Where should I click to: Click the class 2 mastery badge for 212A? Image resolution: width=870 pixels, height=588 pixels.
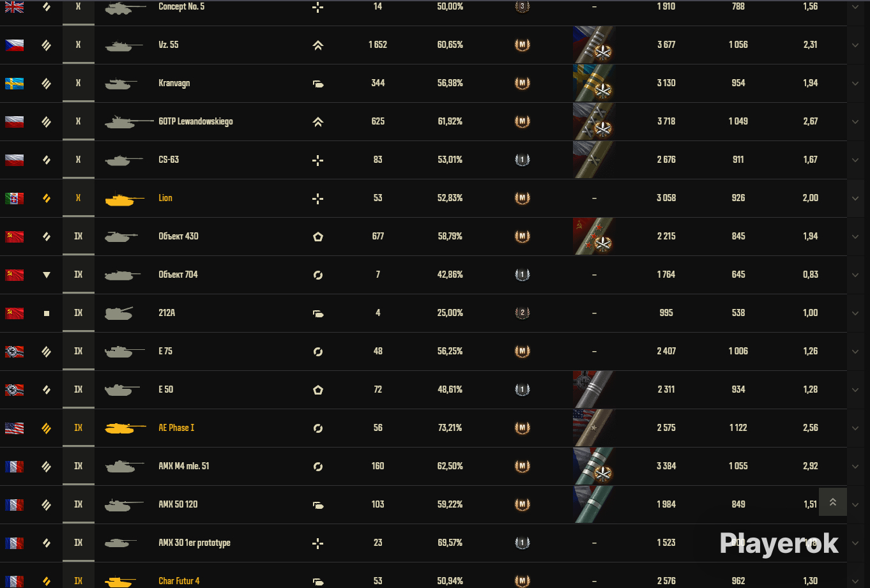(523, 313)
